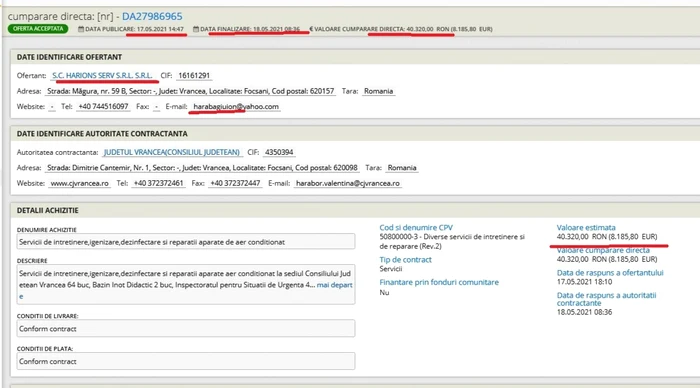Open direct purchase DA27986965 link

pos(152,17)
